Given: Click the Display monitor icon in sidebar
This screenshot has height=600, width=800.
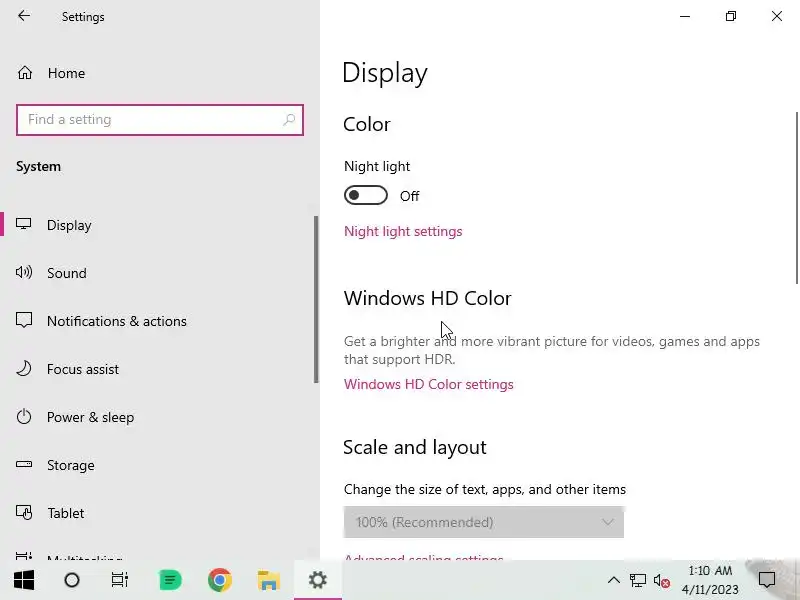Looking at the screenshot, I should [x=23, y=224].
